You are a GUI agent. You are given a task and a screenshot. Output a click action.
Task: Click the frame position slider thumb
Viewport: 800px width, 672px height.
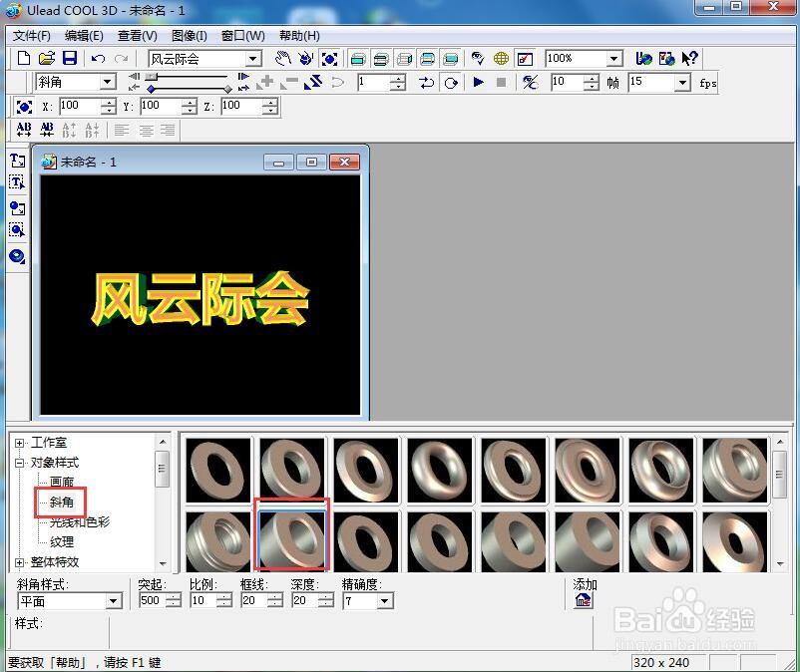click(151, 77)
